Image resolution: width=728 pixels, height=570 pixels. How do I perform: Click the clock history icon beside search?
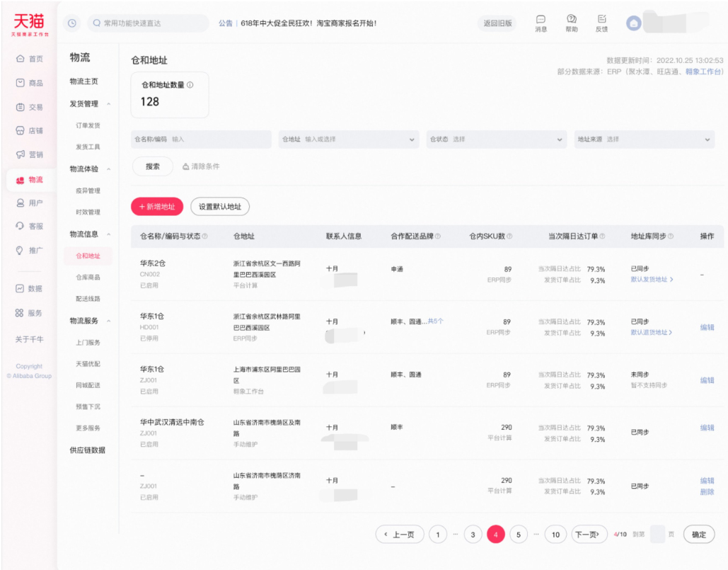click(x=72, y=23)
